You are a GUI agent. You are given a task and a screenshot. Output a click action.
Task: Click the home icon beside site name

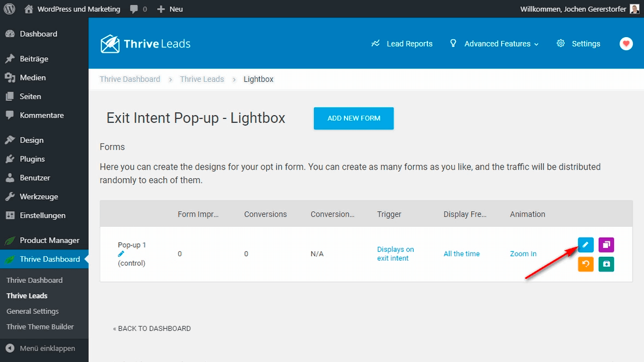pyautogui.click(x=28, y=9)
